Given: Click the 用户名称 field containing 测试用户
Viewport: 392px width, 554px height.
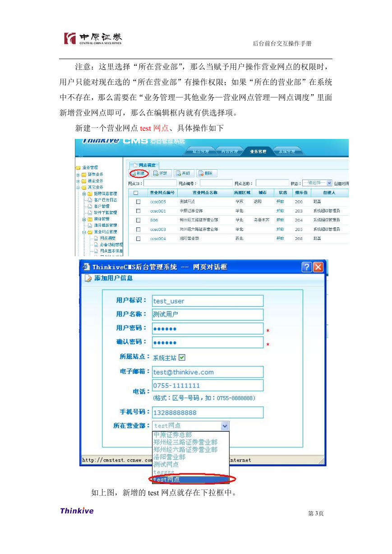Looking at the screenshot, I should (x=208, y=314).
